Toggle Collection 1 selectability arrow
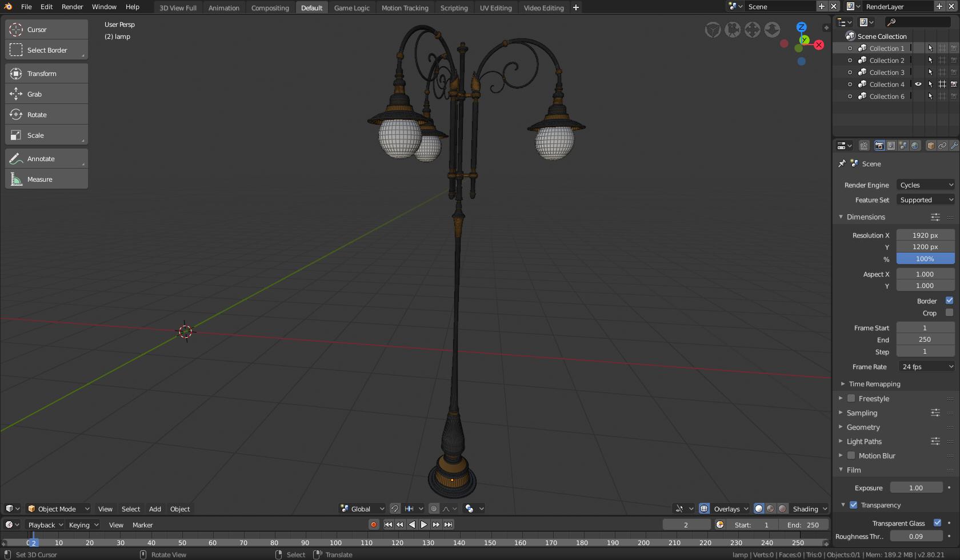This screenshot has width=960, height=560. (x=930, y=48)
